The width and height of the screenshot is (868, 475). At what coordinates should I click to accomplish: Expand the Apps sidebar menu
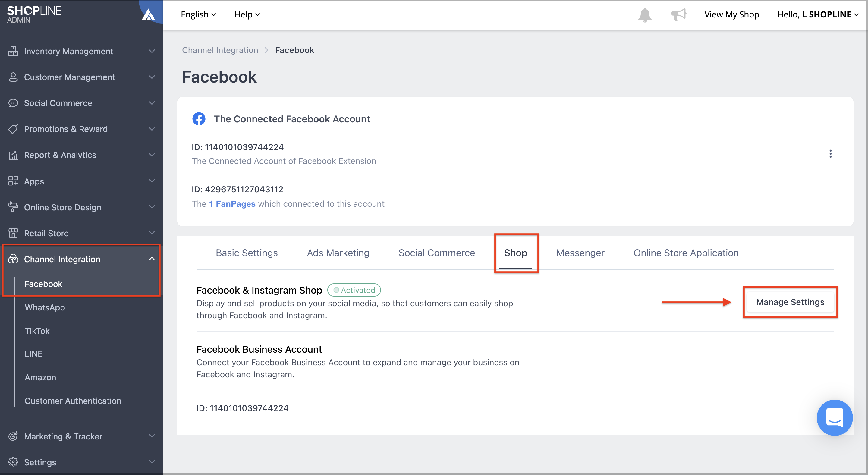152,181
